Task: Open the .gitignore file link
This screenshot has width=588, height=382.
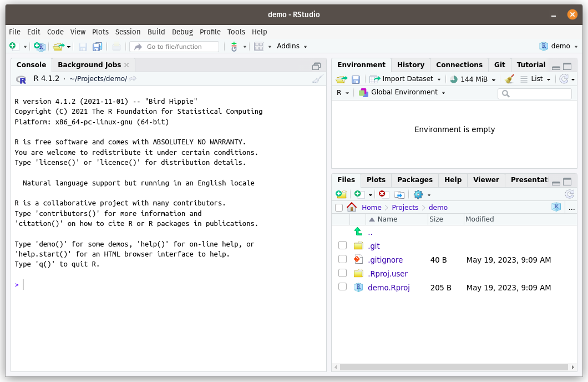Action: [x=385, y=260]
